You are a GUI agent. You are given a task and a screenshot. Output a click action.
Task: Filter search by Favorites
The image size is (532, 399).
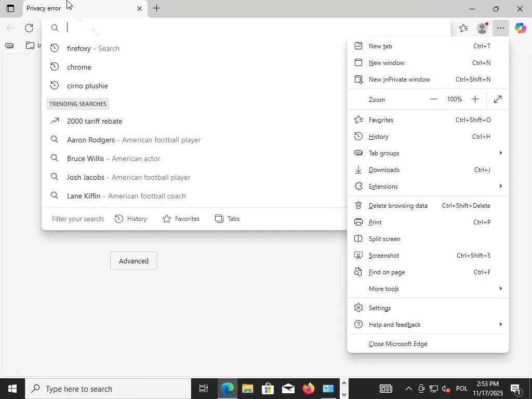pos(181,219)
